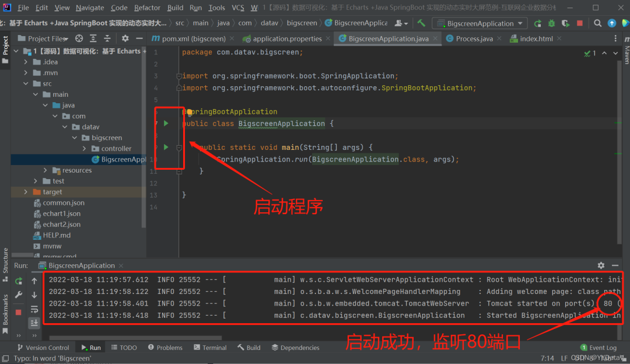Open the Run panel wrench settings

(19, 295)
